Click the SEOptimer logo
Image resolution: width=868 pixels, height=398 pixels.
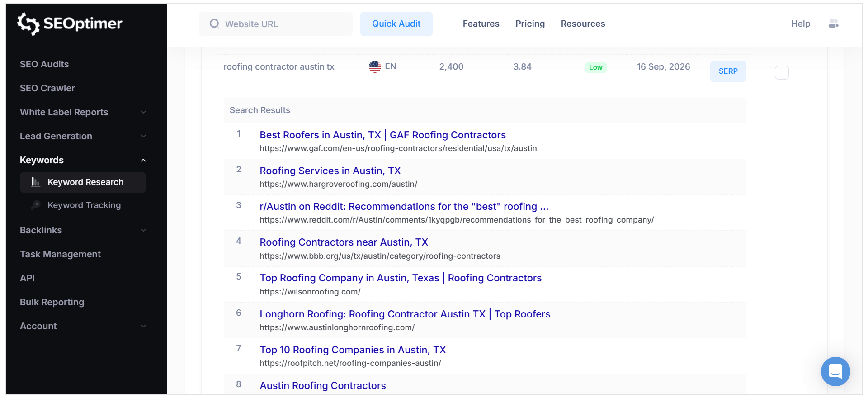pyautogui.click(x=70, y=24)
